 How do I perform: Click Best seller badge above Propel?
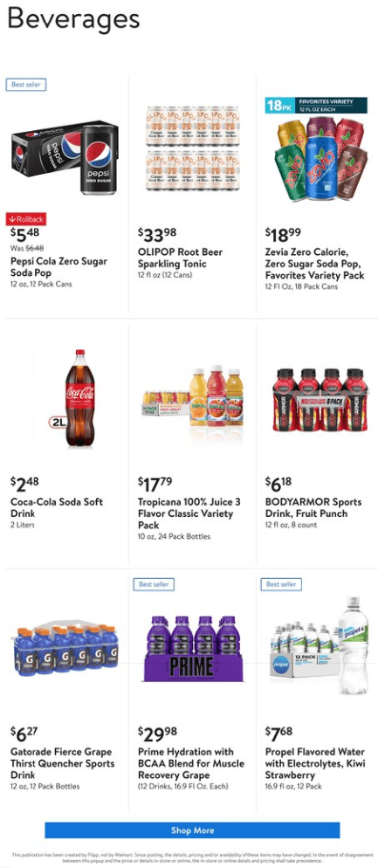pyautogui.click(x=281, y=584)
